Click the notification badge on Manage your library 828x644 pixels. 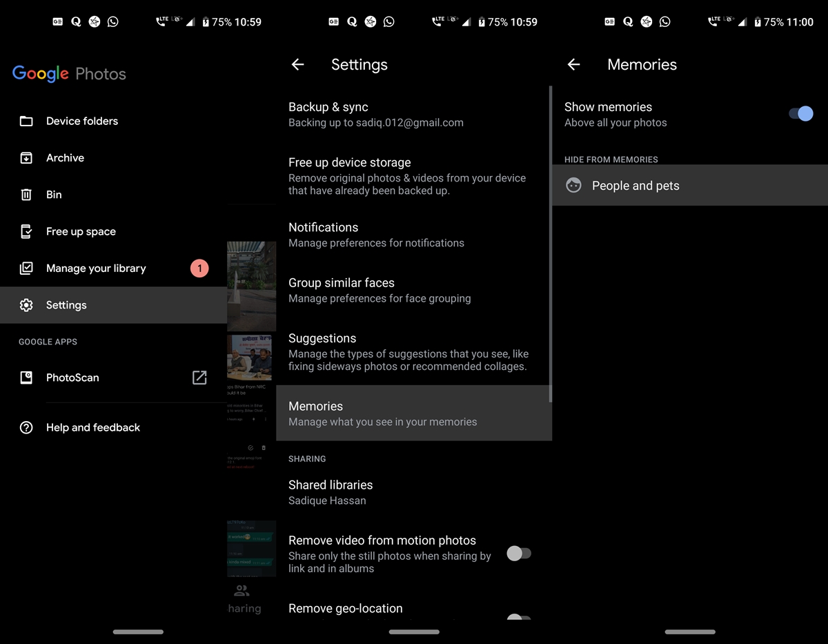coord(199,268)
